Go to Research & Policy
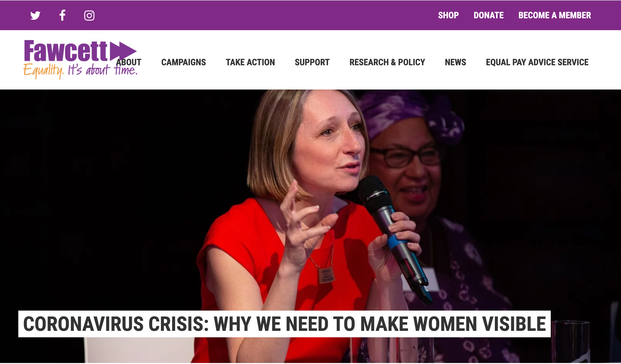 [387, 62]
